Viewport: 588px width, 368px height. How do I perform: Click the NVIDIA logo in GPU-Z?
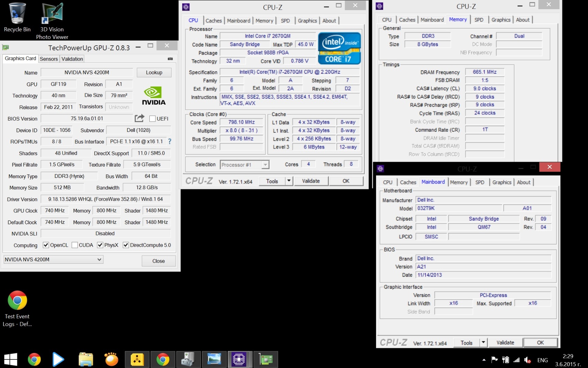[x=153, y=96]
